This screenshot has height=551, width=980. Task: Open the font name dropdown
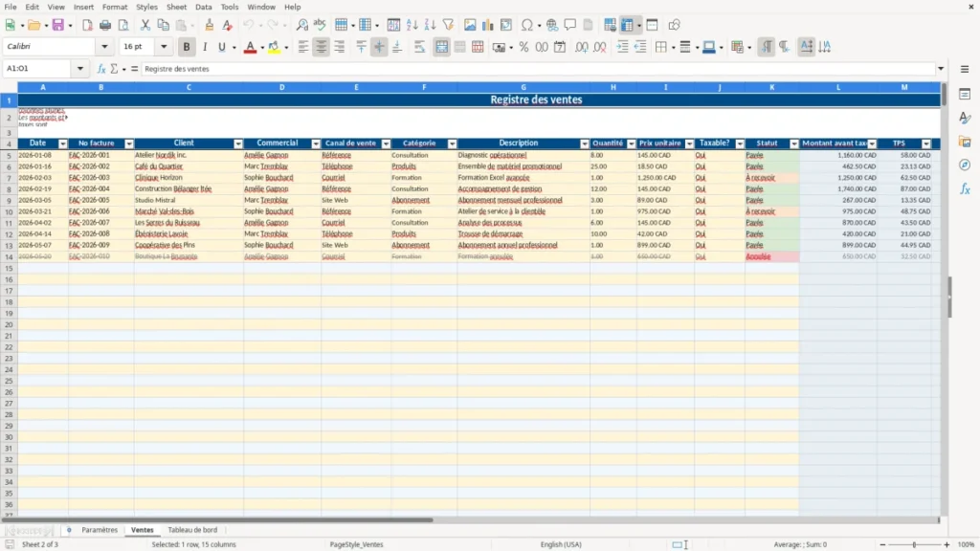tap(104, 46)
